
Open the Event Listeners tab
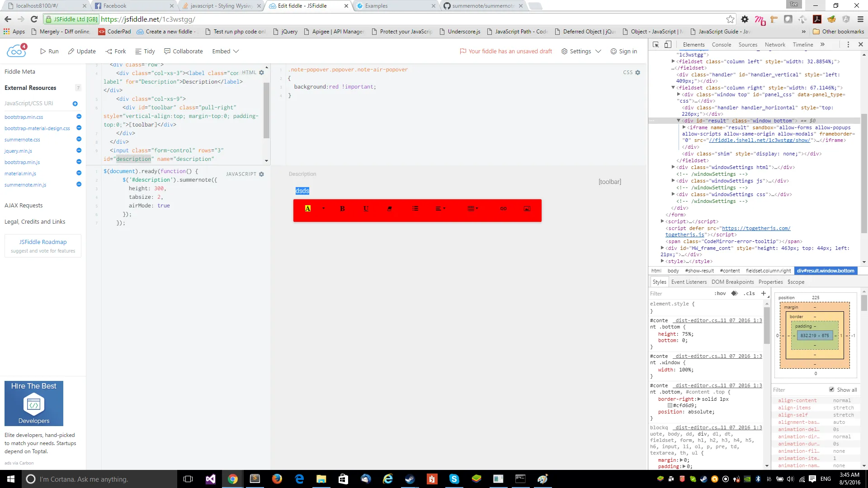pyautogui.click(x=689, y=282)
